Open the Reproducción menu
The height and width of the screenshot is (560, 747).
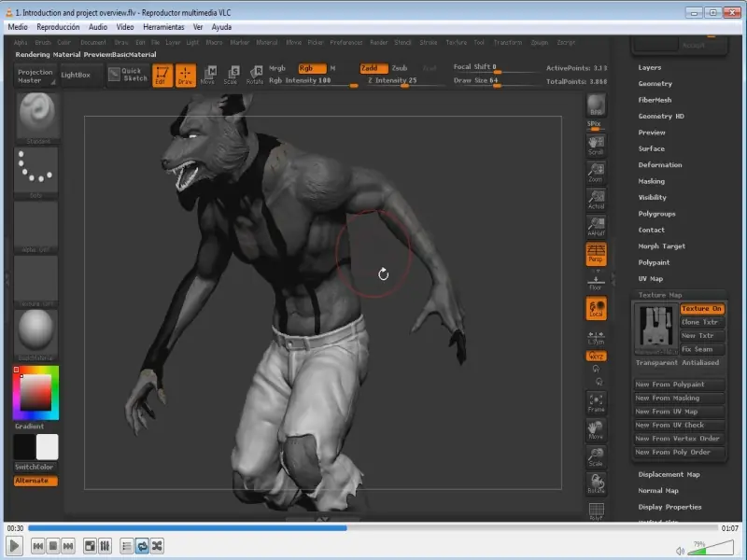58,27
